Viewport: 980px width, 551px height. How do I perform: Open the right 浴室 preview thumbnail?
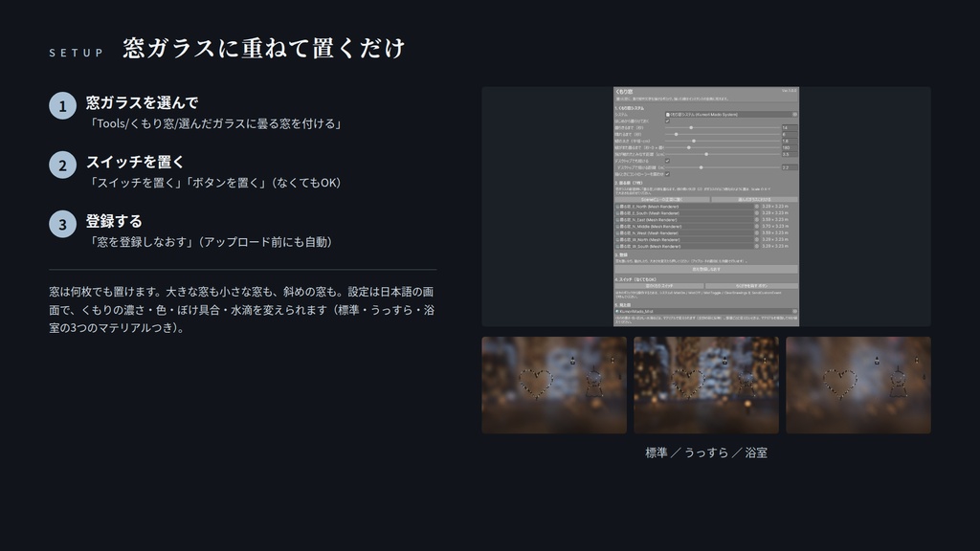point(858,385)
